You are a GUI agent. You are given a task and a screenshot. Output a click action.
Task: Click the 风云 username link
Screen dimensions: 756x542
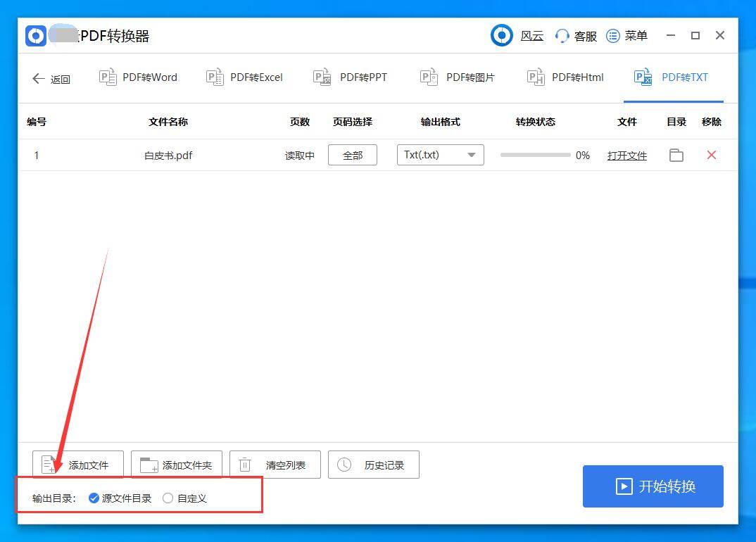point(531,36)
